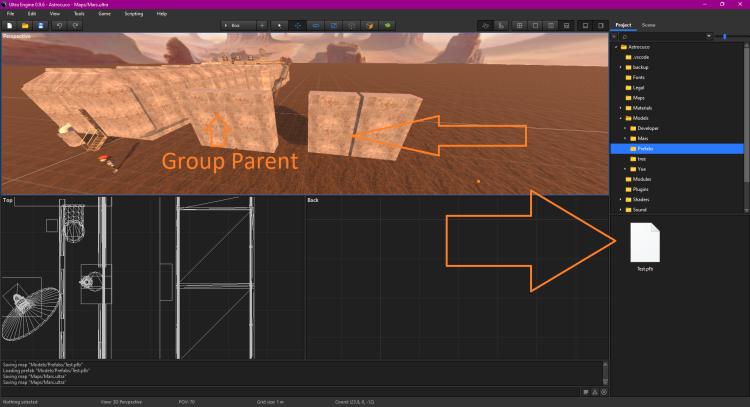Viewport: 750px width, 407px height.
Task: Click the Undo arrow icon
Action: pyautogui.click(x=60, y=24)
